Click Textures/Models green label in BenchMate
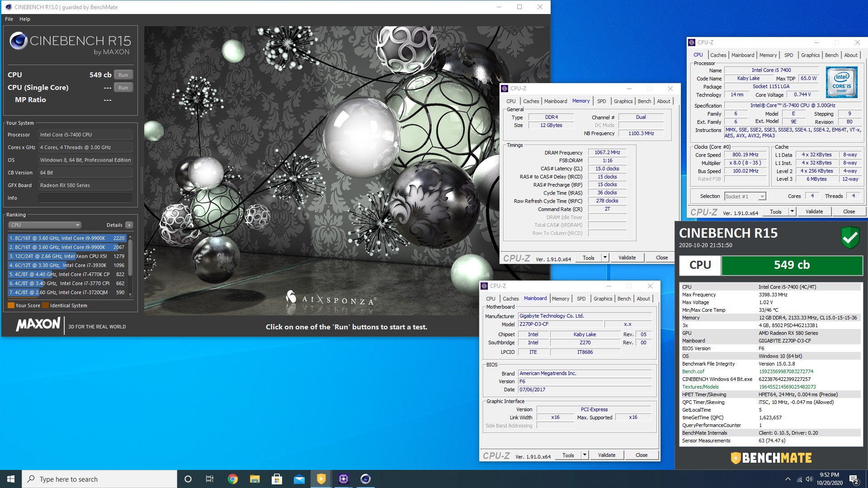This screenshot has height=488, width=868. [700, 387]
